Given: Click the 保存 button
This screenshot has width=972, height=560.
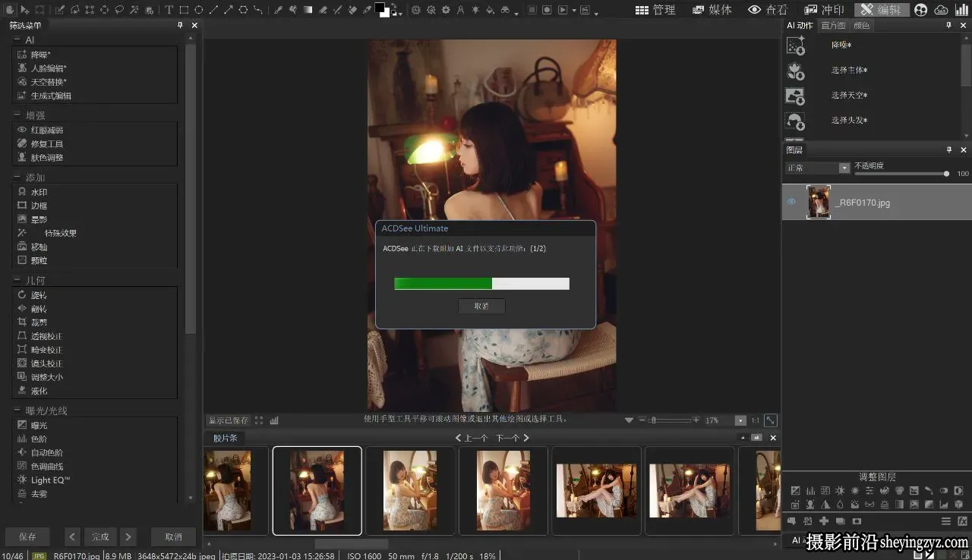Looking at the screenshot, I should (27, 536).
